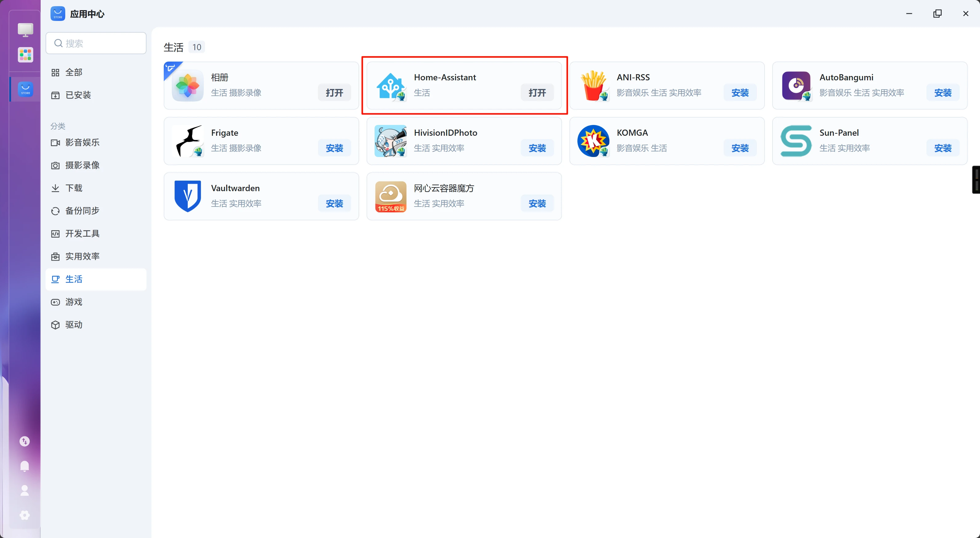The width and height of the screenshot is (980, 538).
Task: Open the 相册 app with 打开
Action: (x=334, y=92)
